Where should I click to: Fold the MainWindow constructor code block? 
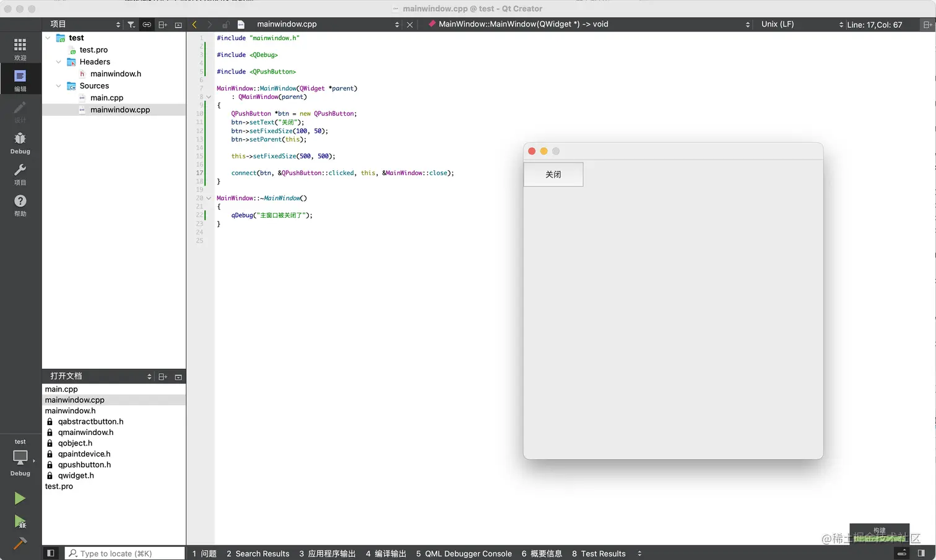209,97
